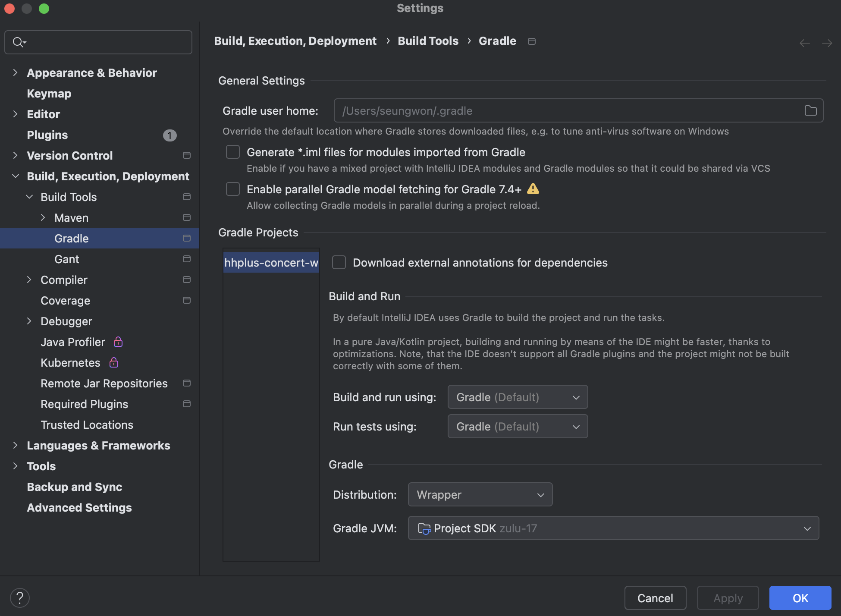Open the Keymap settings page
This screenshot has height=616, width=841.
49,94
